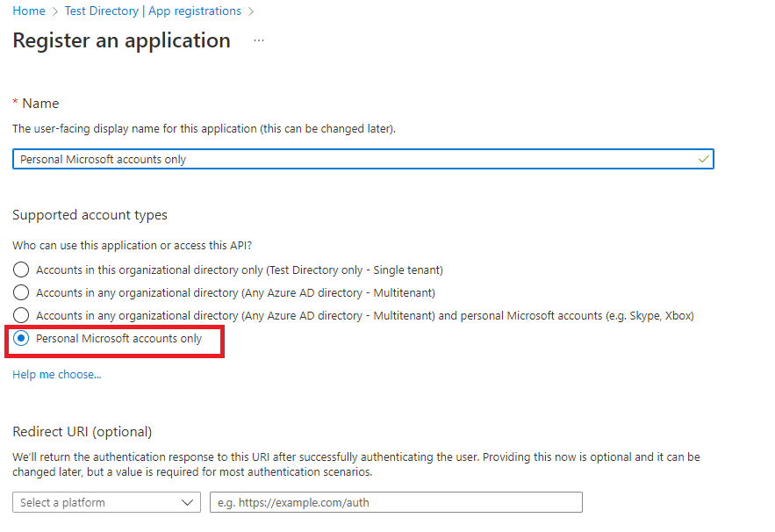Open the Select a platform dropdown
The image size is (775, 532).
[105, 502]
